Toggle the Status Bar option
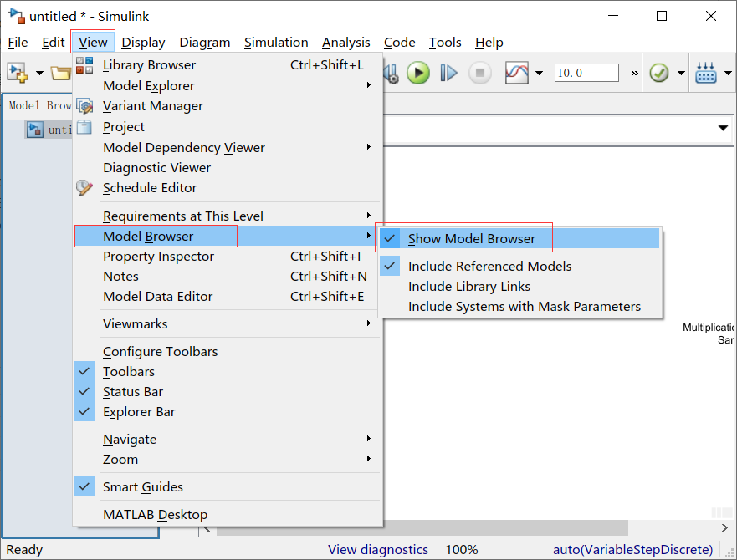Viewport: 737px width, 560px height. pyautogui.click(x=228, y=392)
